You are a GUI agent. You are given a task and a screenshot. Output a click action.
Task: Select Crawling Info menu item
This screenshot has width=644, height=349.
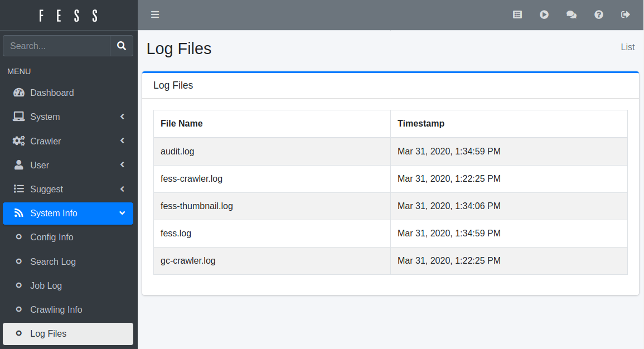56,309
